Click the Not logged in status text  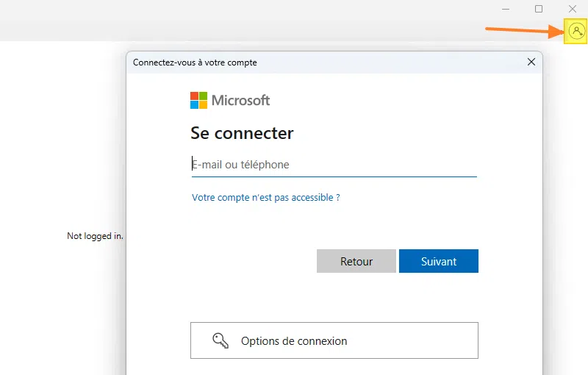point(95,236)
